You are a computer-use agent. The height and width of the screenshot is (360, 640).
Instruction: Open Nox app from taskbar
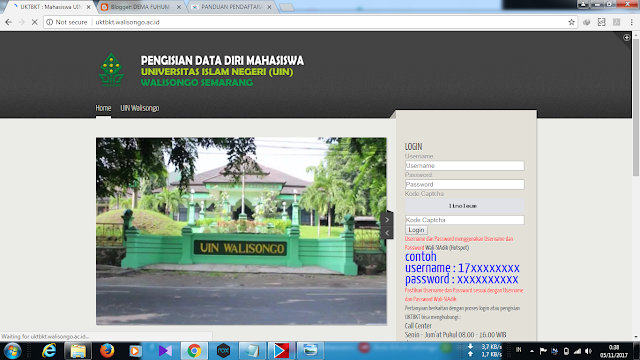pos(223,351)
